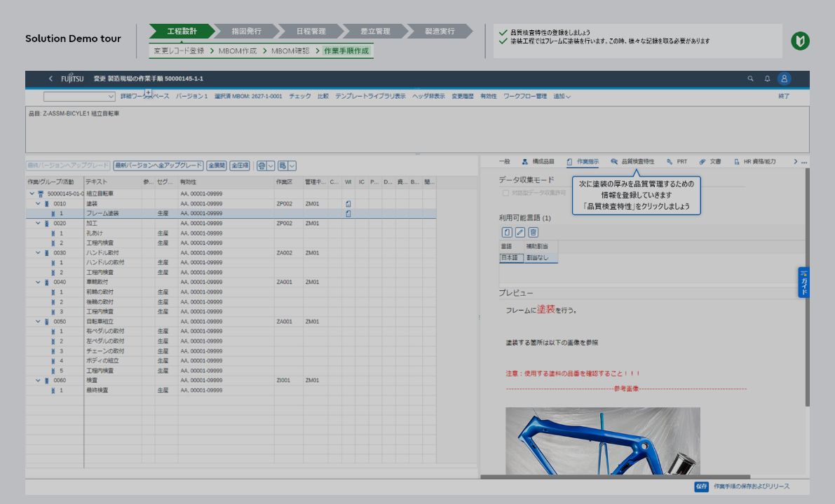Click the print icon in the tree toolbar
The width and height of the screenshot is (835, 504).
click(262, 165)
